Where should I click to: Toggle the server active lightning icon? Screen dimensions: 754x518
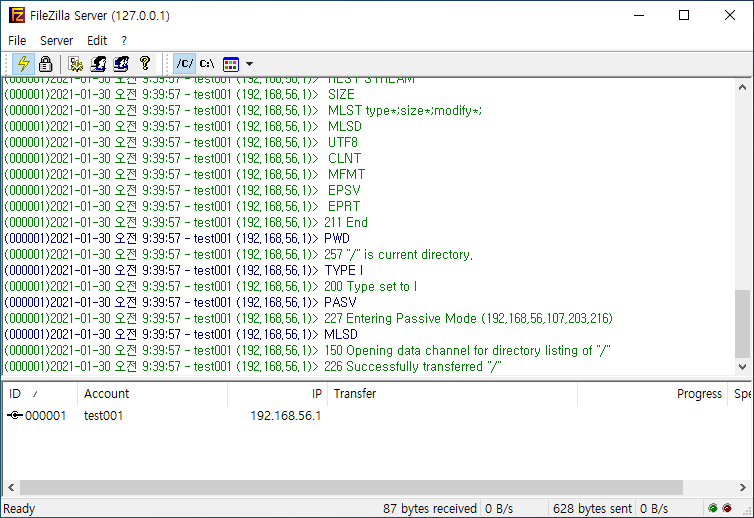tap(23, 63)
